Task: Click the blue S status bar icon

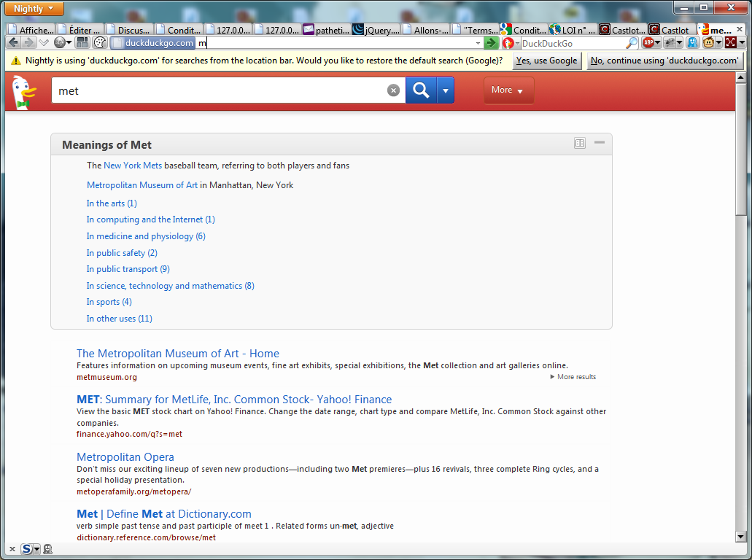Action: [x=27, y=549]
